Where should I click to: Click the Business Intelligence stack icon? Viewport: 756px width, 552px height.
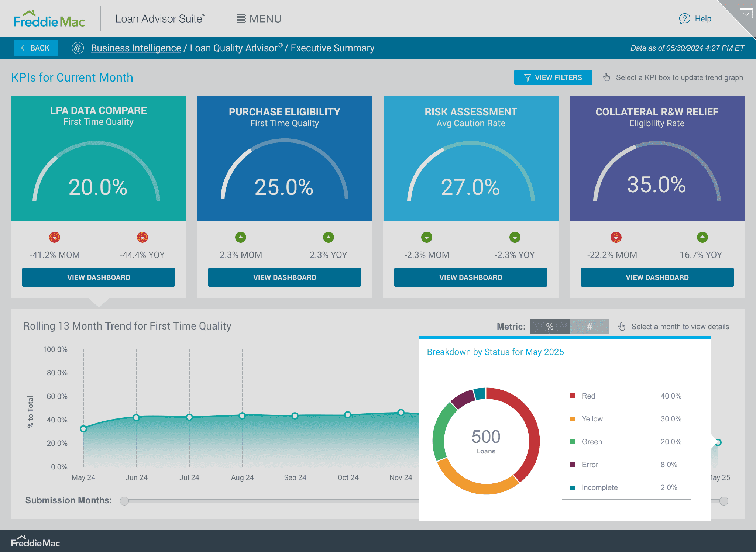[78, 48]
